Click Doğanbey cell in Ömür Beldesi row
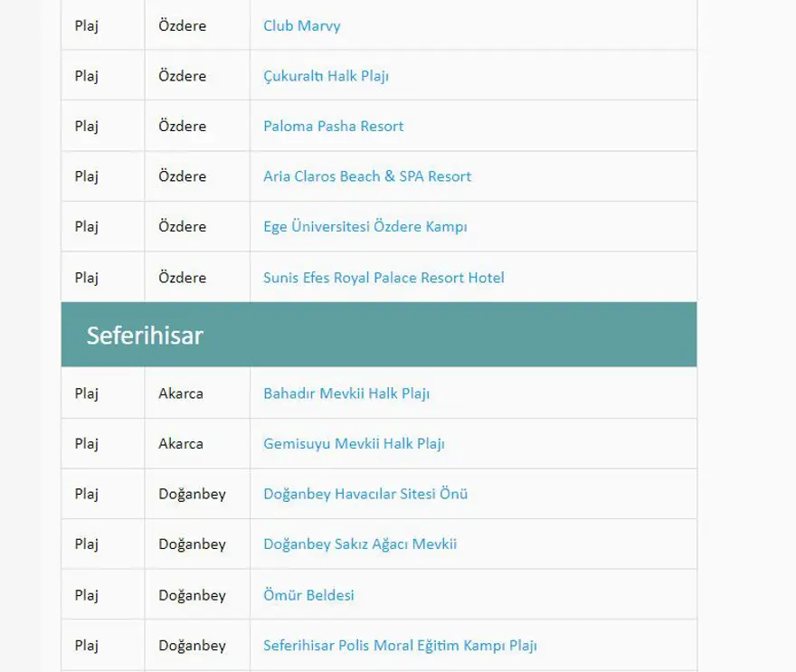Viewport: 796px width, 672px height. (192, 595)
